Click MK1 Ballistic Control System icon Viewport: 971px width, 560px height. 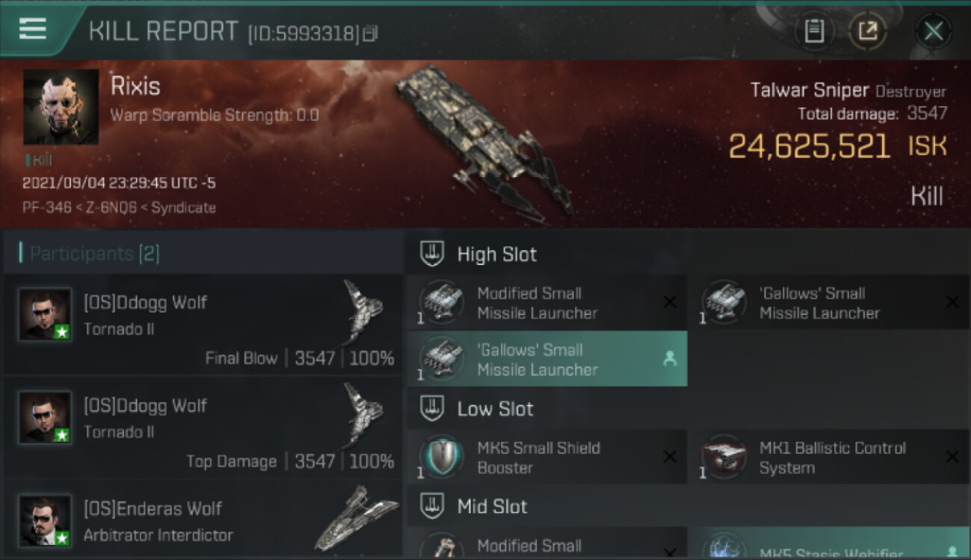tap(725, 457)
